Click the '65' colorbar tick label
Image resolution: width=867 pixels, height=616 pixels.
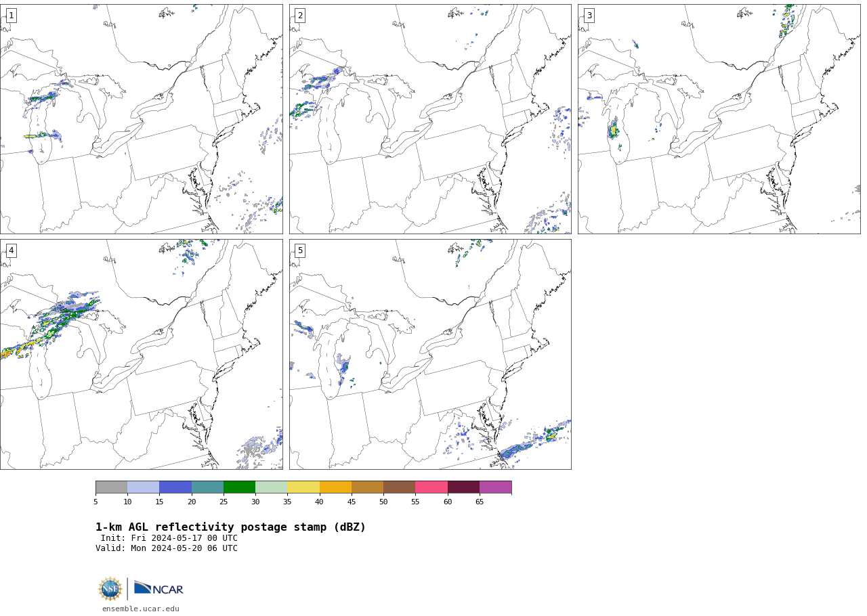click(x=480, y=502)
